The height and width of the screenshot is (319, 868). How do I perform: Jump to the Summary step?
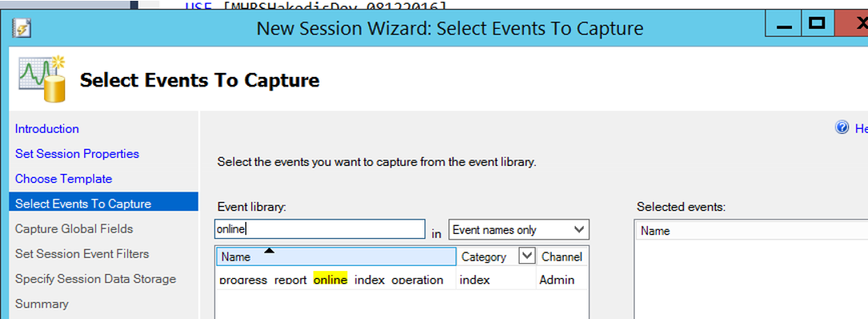42,304
